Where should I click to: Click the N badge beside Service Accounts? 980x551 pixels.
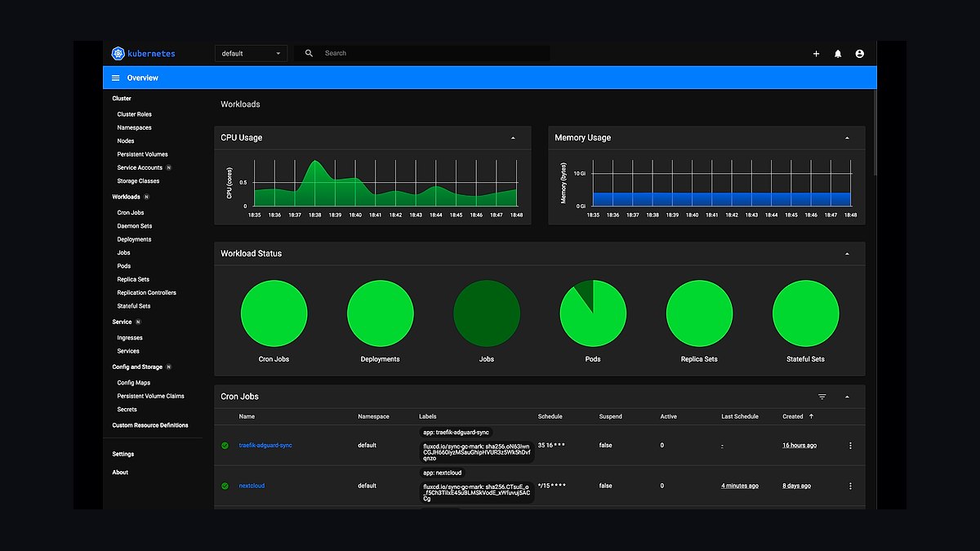tap(169, 167)
